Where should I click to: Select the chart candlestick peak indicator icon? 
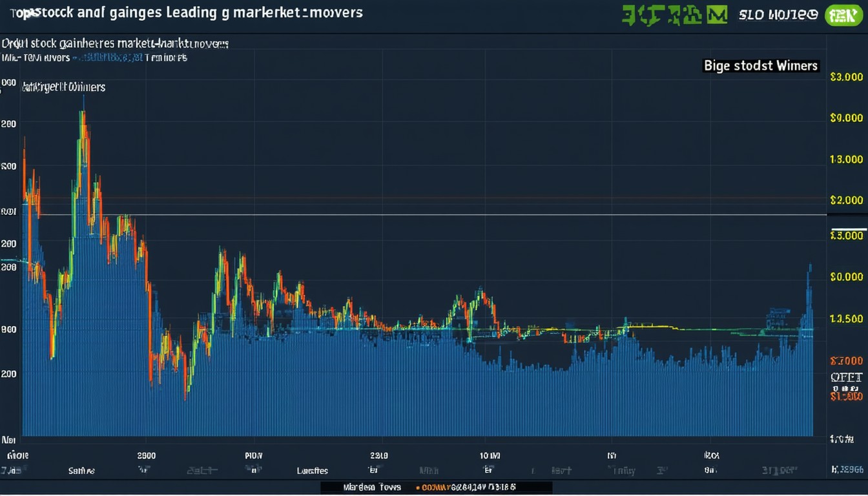[x=81, y=110]
